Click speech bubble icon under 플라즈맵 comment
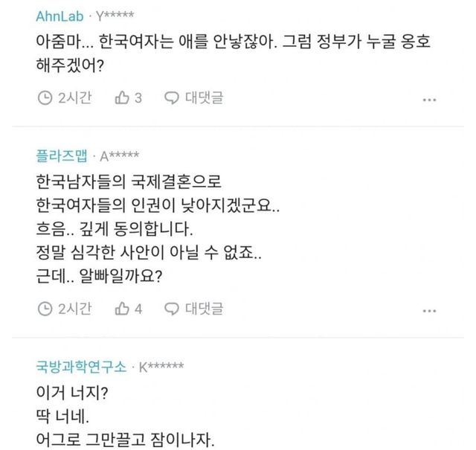This screenshot has height=450, width=476. pos(172,308)
